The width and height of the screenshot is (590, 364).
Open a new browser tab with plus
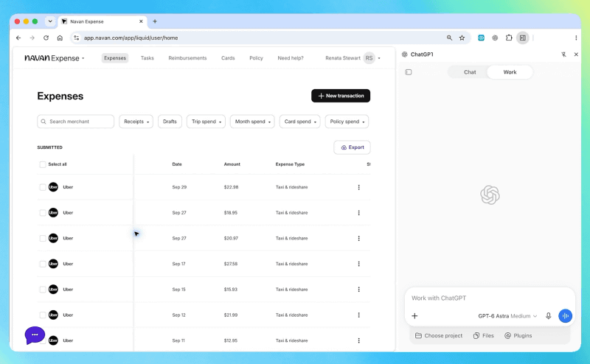coord(155,21)
